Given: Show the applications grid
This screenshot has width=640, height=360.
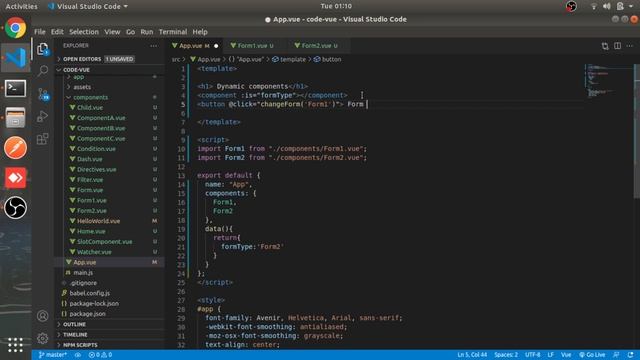Looking at the screenshot, I should pos(16,344).
